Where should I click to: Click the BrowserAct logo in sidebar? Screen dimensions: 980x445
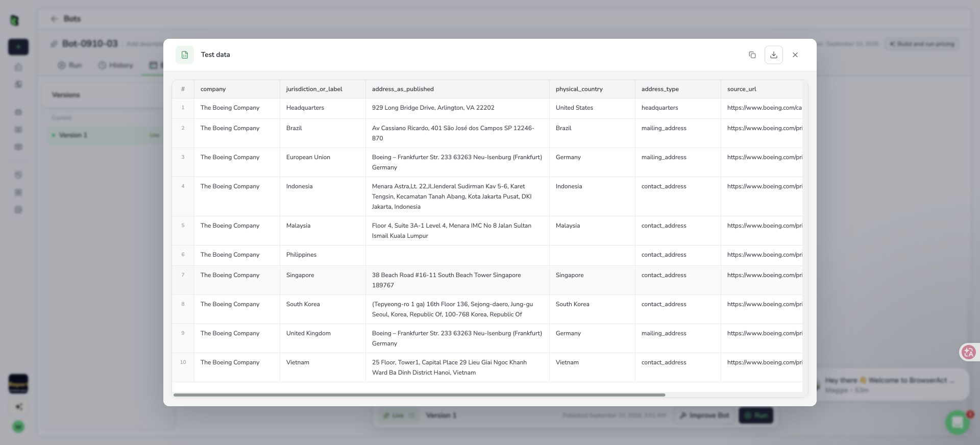click(15, 20)
